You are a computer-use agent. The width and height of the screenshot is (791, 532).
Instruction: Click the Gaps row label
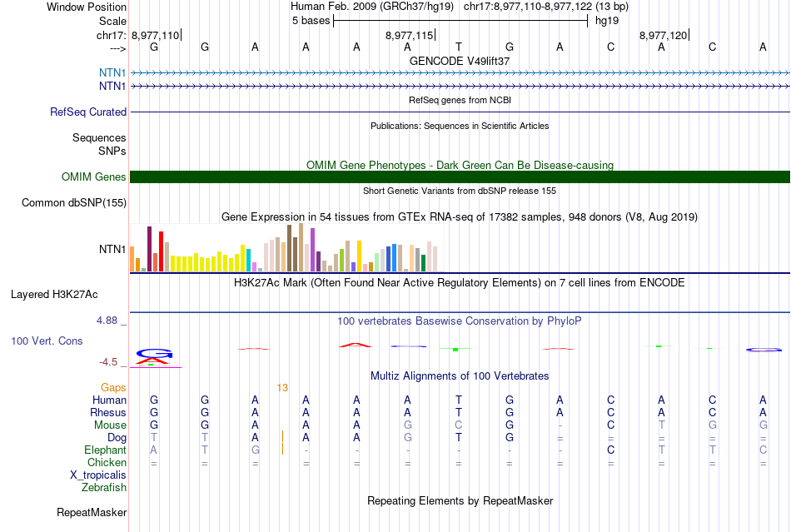click(113, 387)
